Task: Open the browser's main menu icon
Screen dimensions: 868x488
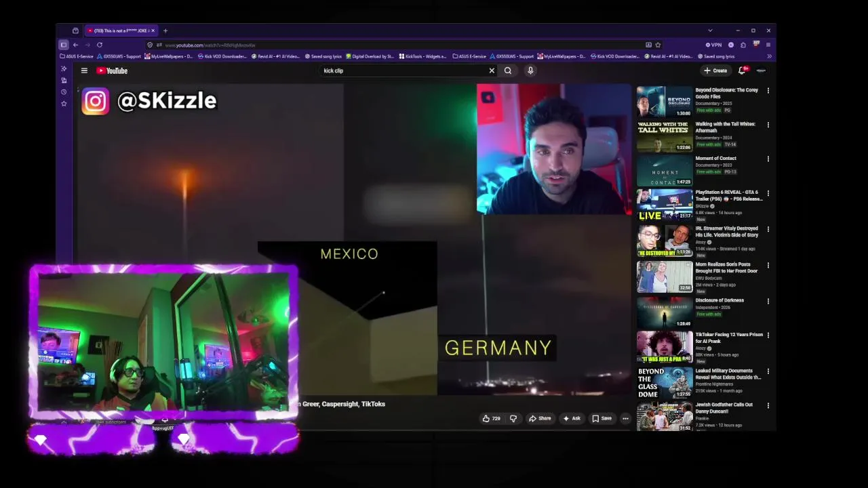Action: (x=768, y=45)
